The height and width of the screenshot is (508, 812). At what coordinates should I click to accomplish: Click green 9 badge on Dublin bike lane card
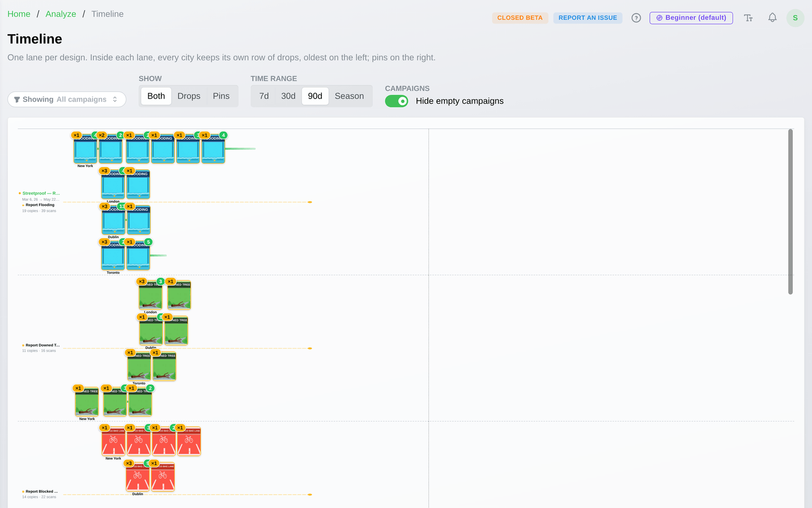pyautogui.click(x=148, y=463)
